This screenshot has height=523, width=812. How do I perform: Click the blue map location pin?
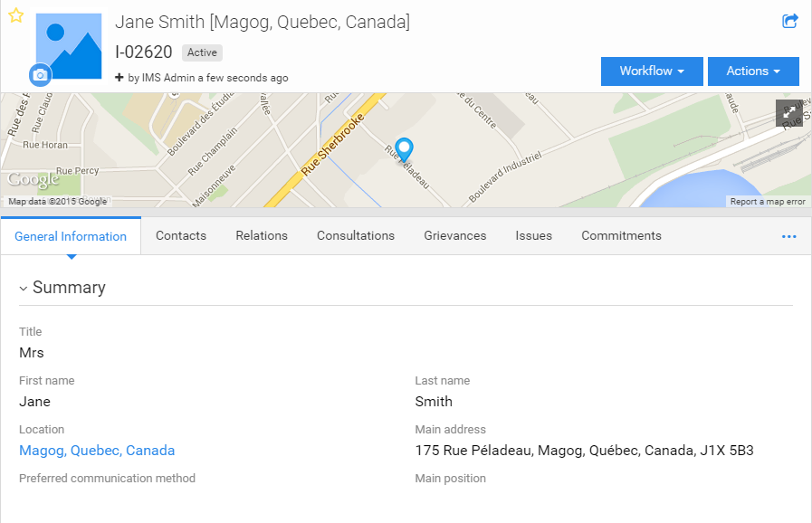[x=404, y=150]
